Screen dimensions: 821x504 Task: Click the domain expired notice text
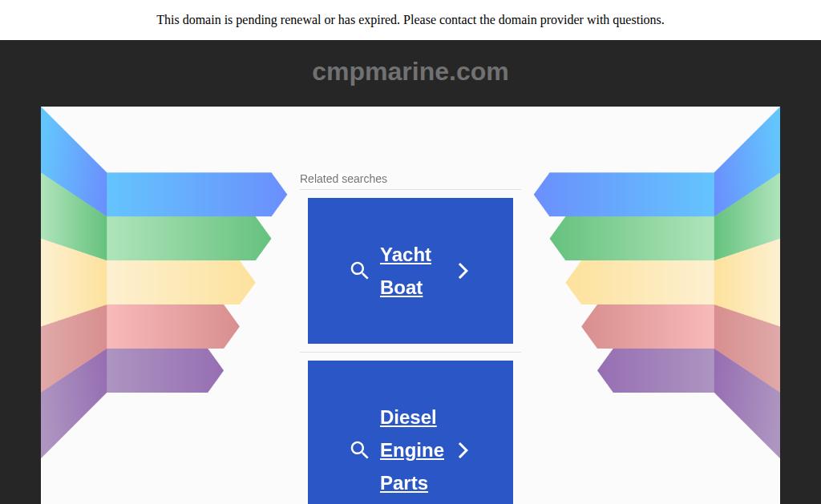click(410, 20)
